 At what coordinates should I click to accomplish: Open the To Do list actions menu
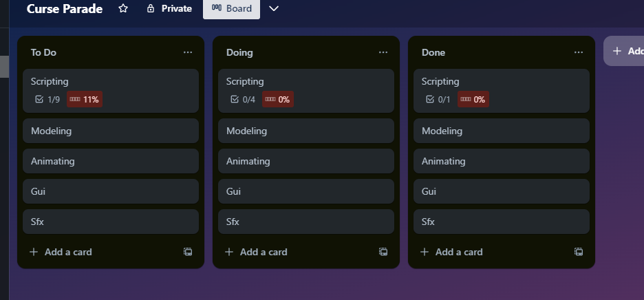(188, 52)
